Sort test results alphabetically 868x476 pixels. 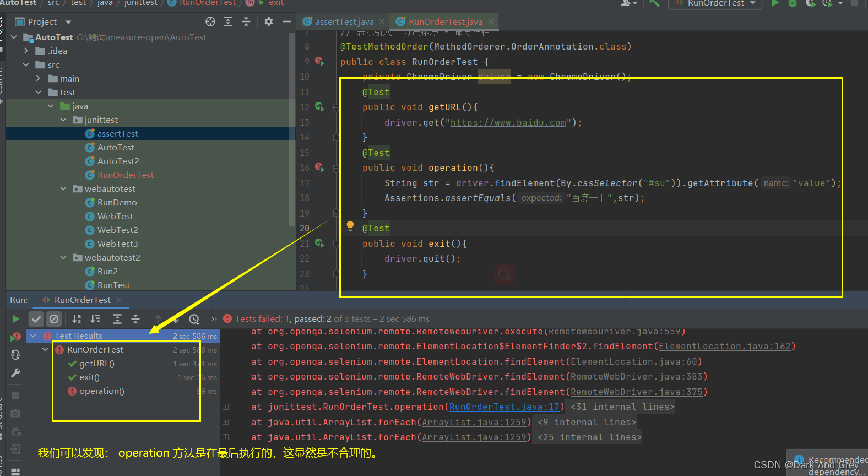pos(77,319)
